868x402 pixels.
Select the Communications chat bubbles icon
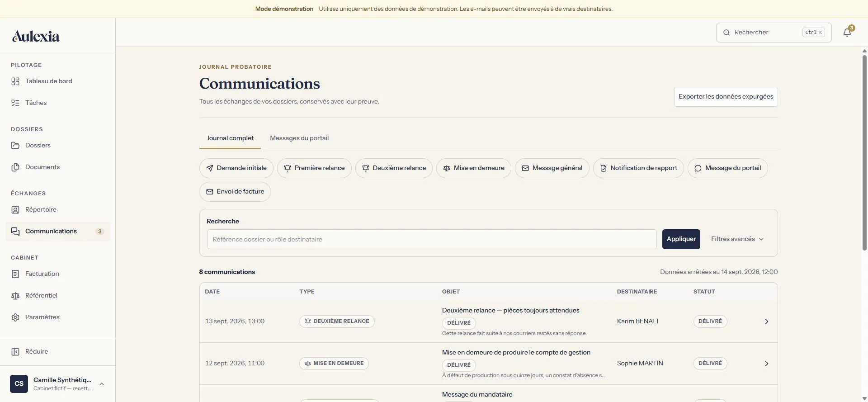pyautogui.click(x=15, y=232)
